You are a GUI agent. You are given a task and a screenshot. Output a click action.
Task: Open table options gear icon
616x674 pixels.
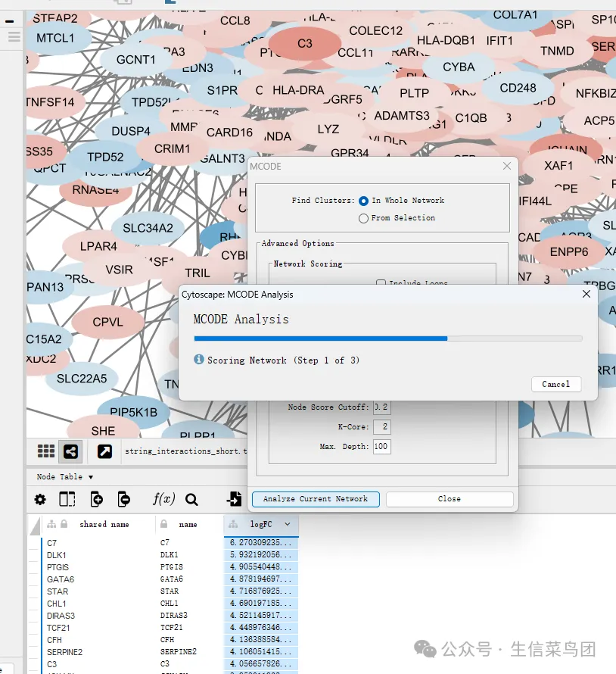pyautogui.click(x=40, y=500)
